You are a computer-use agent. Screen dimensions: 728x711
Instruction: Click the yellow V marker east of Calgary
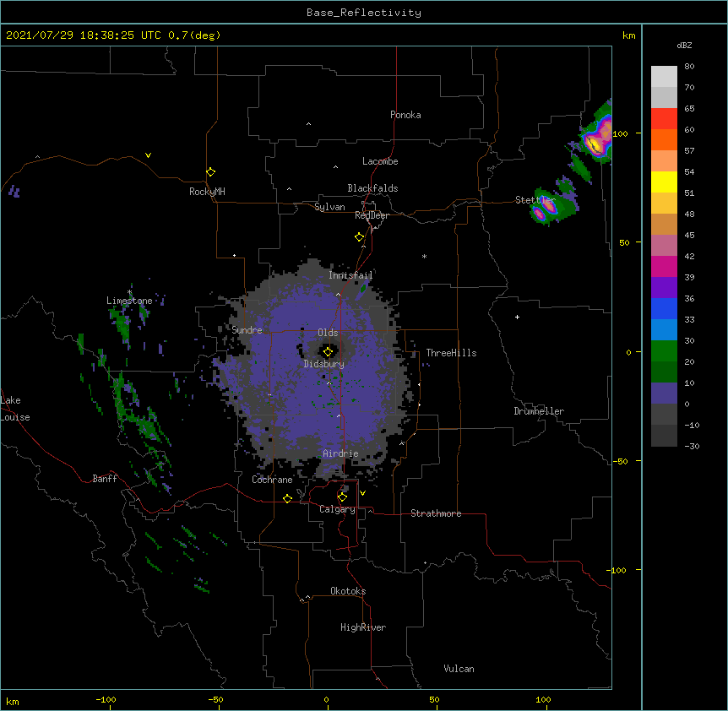click(362, 493)
